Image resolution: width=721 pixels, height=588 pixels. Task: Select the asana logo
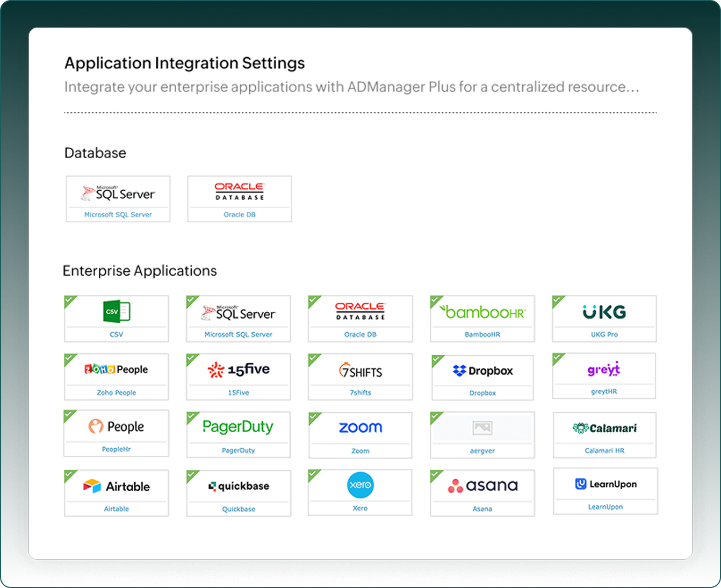(x=482, y=486)
